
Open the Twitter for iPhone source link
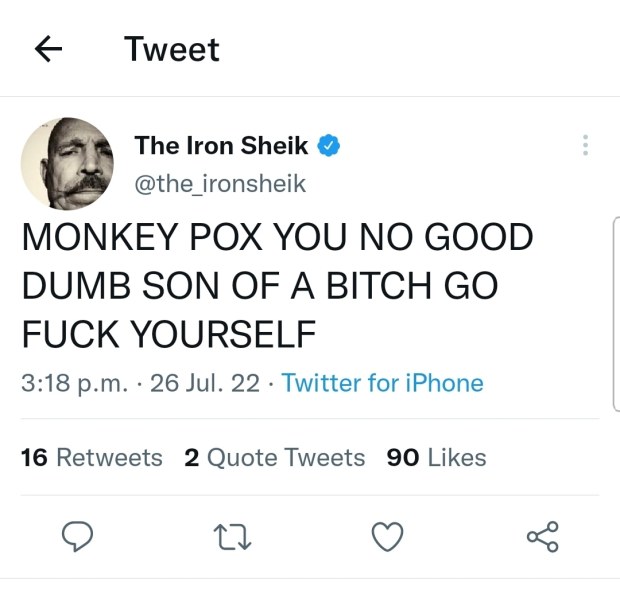[x=382, y=383]
